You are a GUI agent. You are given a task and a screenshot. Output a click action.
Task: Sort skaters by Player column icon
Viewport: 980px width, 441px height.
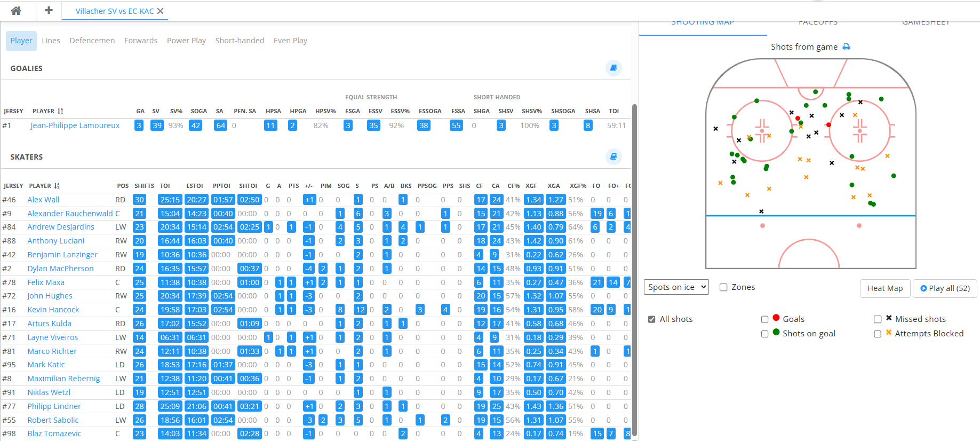[x=57, y=186]
